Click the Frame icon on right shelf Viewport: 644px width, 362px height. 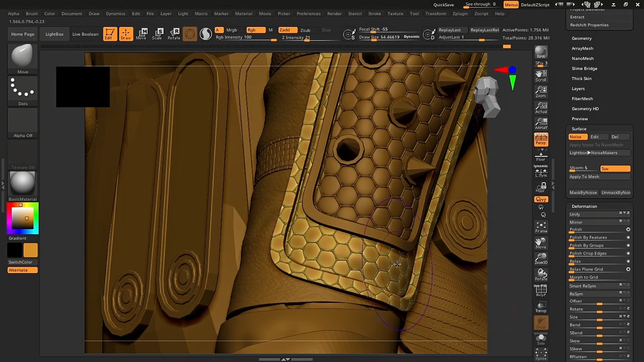click(x=541, y=227)
